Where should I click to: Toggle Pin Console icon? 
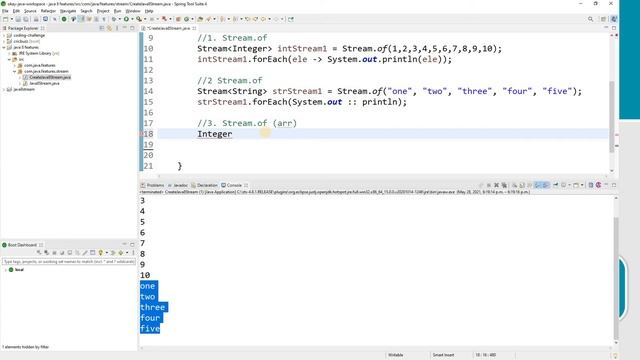point(556,185)
